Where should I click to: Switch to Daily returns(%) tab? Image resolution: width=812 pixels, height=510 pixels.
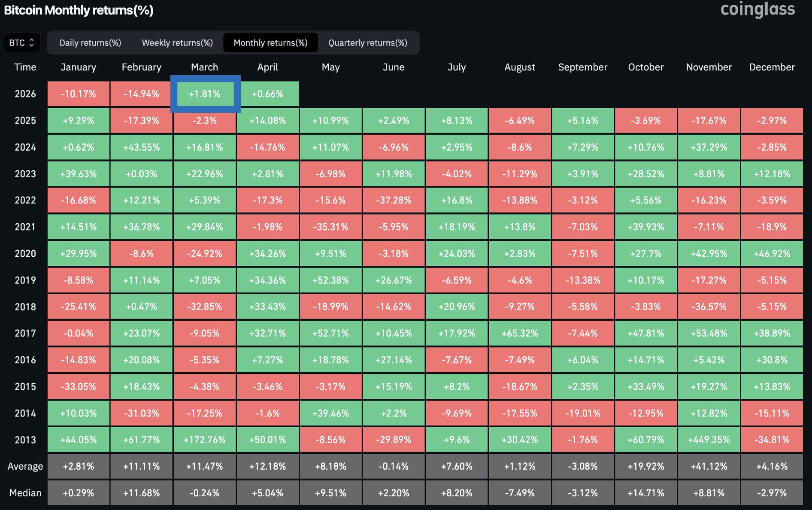coord(90,43)
